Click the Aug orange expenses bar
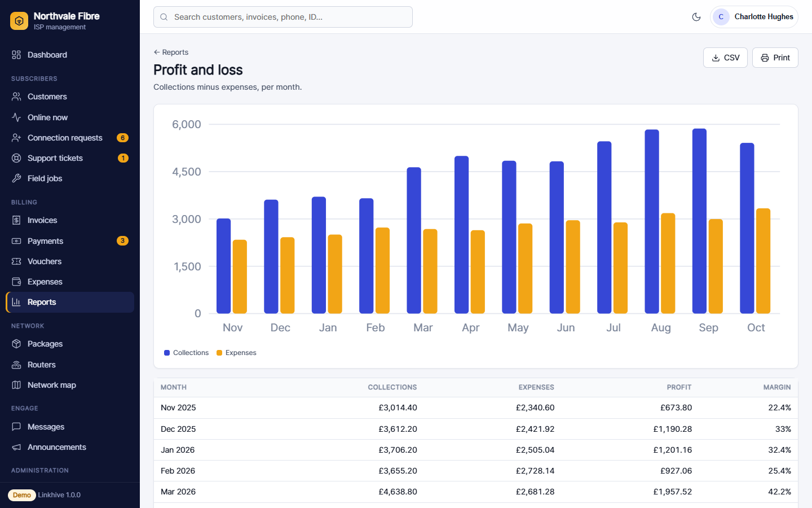This screenshot has width=812, height=508. (668, 264)
